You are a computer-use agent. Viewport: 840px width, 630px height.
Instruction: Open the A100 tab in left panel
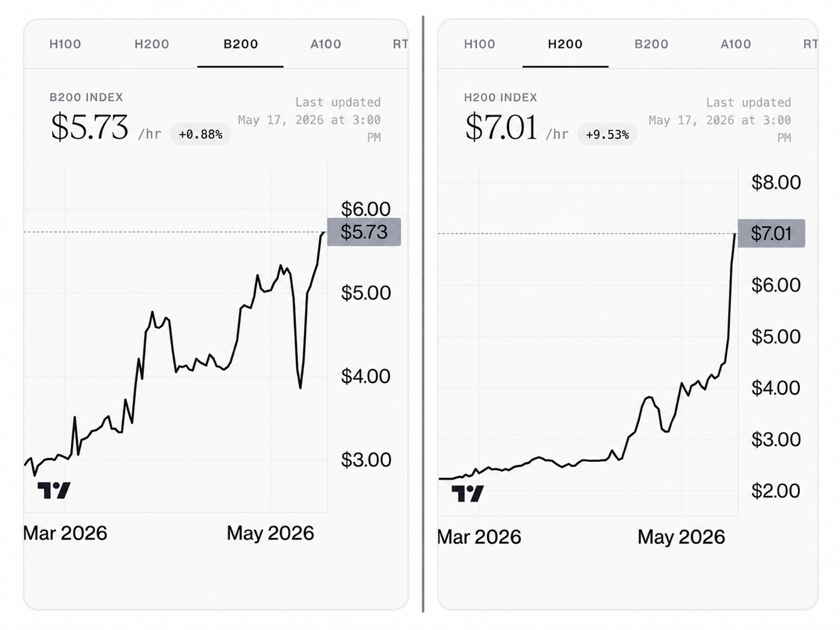coord(325,44)
